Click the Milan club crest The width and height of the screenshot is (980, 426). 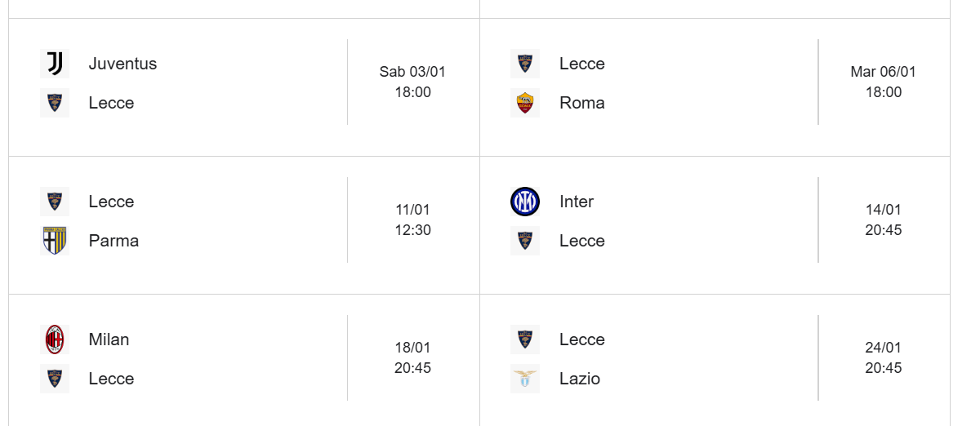tap(55, 339)
